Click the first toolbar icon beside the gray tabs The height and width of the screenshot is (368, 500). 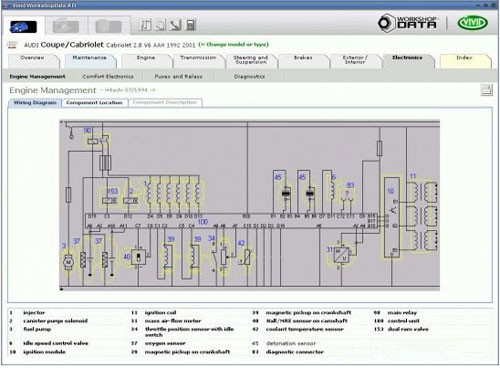[145, 25]
